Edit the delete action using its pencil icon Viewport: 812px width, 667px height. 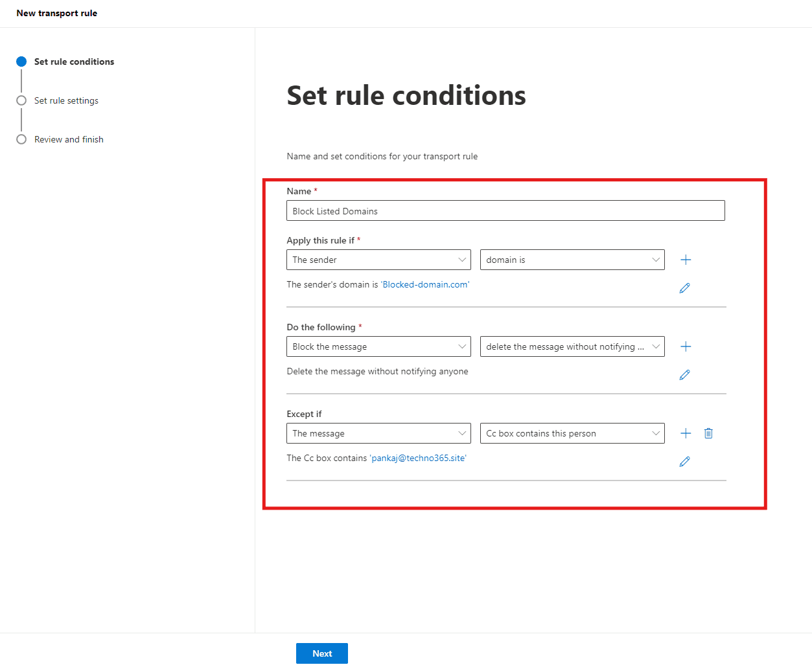[x=685, y=374]
